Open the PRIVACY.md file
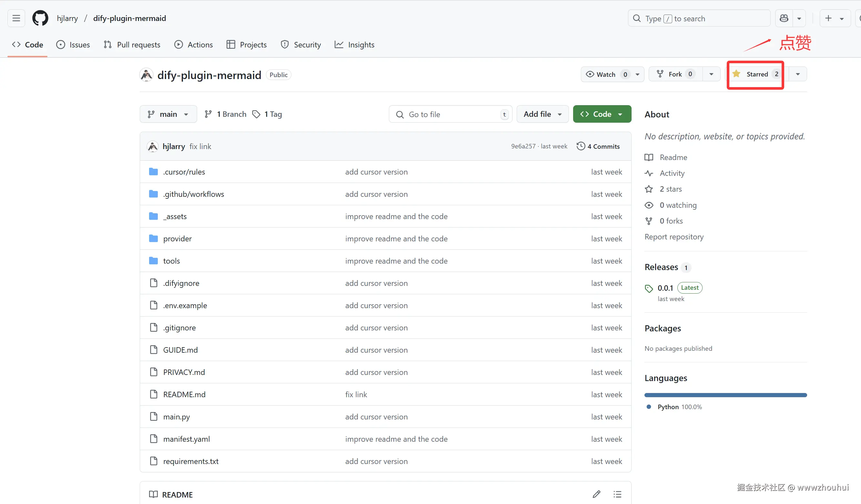The image size is (861, 504). pos(184,372)
